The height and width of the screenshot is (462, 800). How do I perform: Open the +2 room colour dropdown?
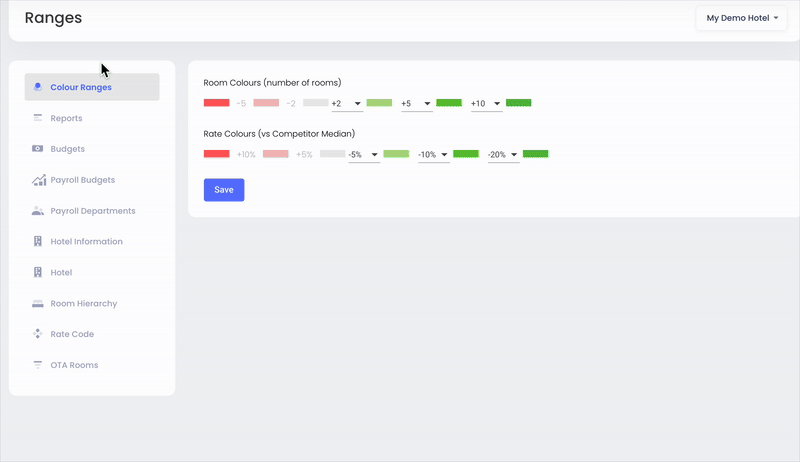(x=347, y=104)
